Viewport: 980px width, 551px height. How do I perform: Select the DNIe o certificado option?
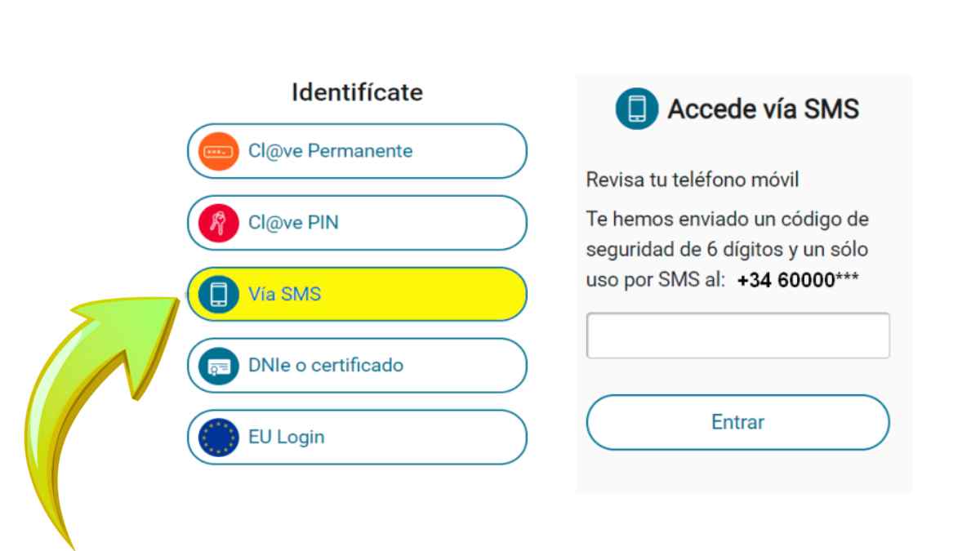357,365
